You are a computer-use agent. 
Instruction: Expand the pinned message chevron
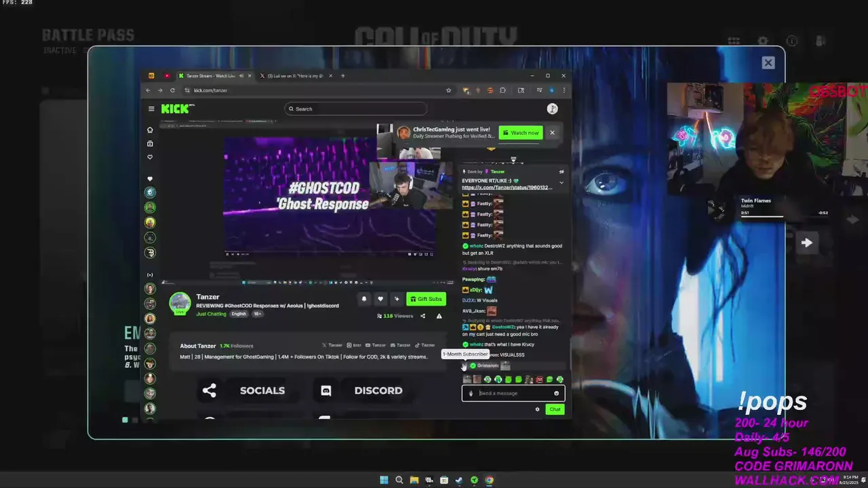pos(561,182)
